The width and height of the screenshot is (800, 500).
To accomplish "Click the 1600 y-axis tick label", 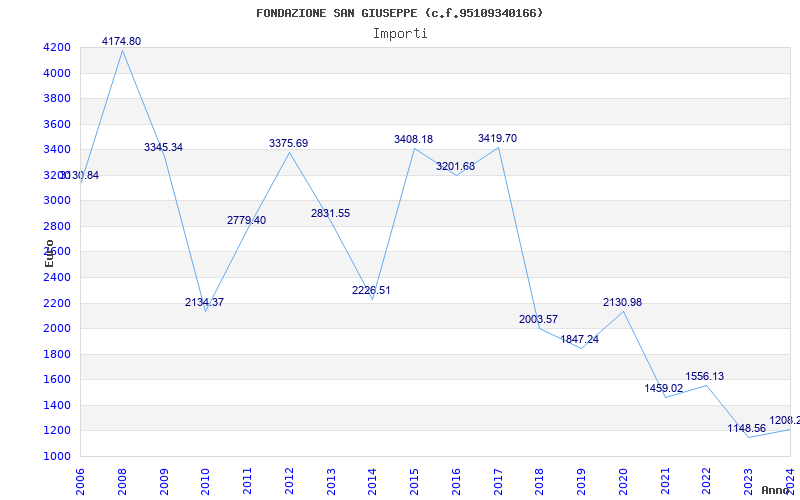I will click(x=57, y=380).
